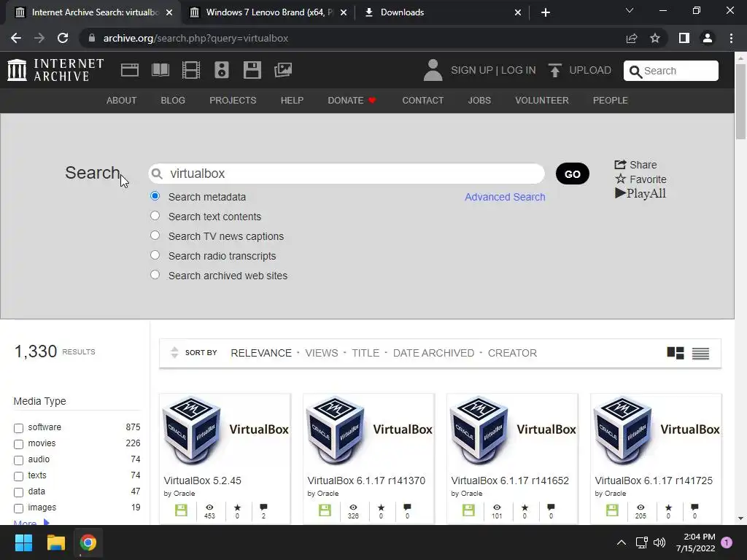
Task: Open the Windows Start menu
Action: [x=23, y=542]
